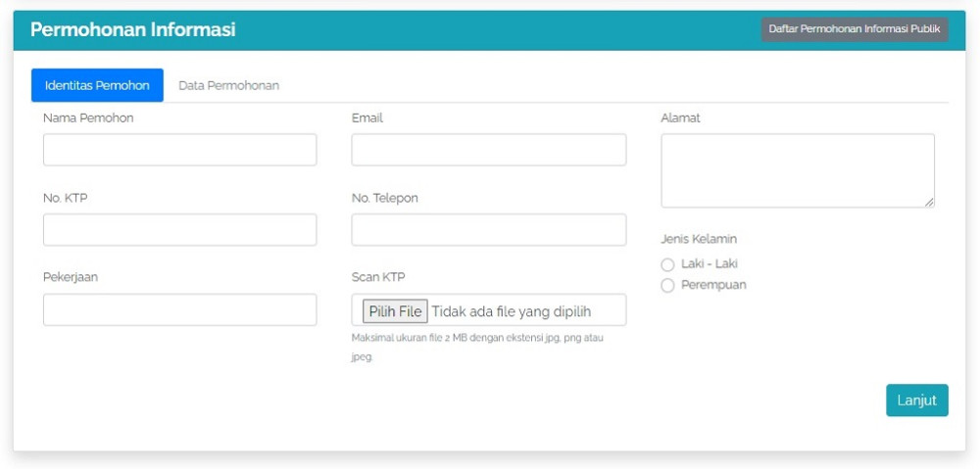
Task: Select the Laki - Laki radio button
Action: 667,264
